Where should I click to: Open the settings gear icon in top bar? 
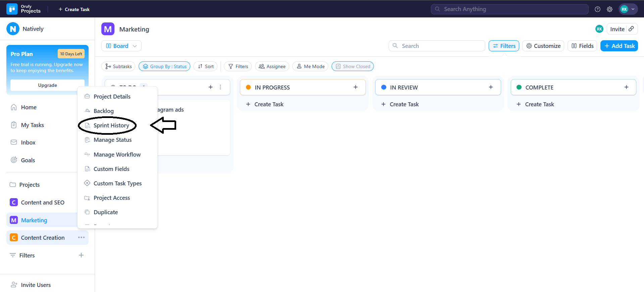[x=609, y=9]
